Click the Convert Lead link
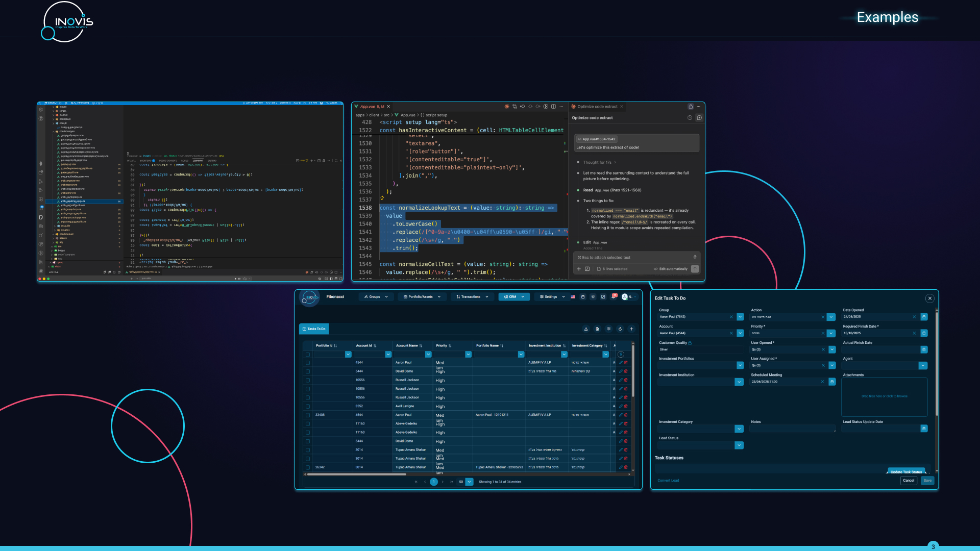The height and width of the screenshot is (551, 980). (668, 481)
